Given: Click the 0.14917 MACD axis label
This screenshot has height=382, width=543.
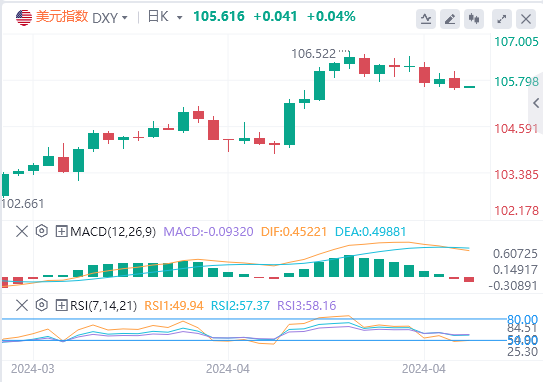Looking at the screenshot, I should pyautogui.click(x=515, y=270).
